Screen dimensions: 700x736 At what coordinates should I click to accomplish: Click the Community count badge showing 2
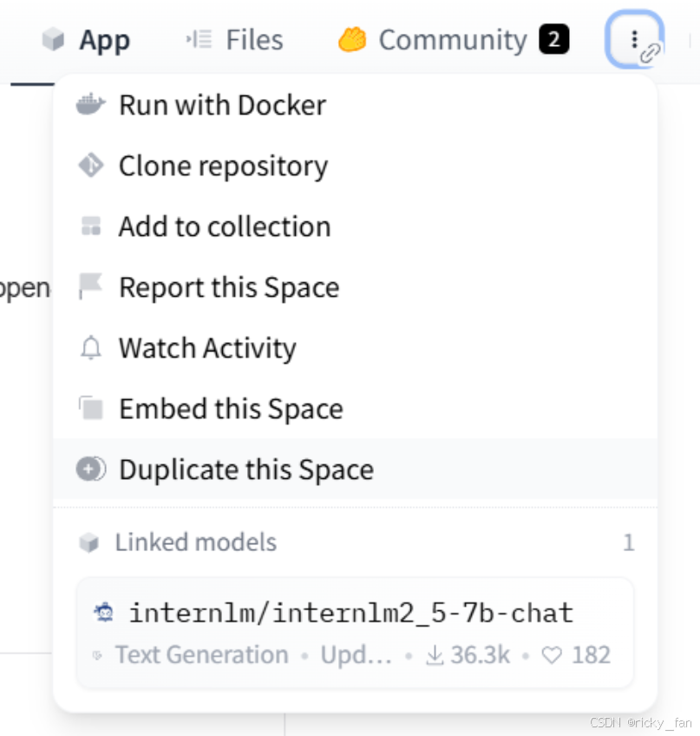[x=554, y=39]
